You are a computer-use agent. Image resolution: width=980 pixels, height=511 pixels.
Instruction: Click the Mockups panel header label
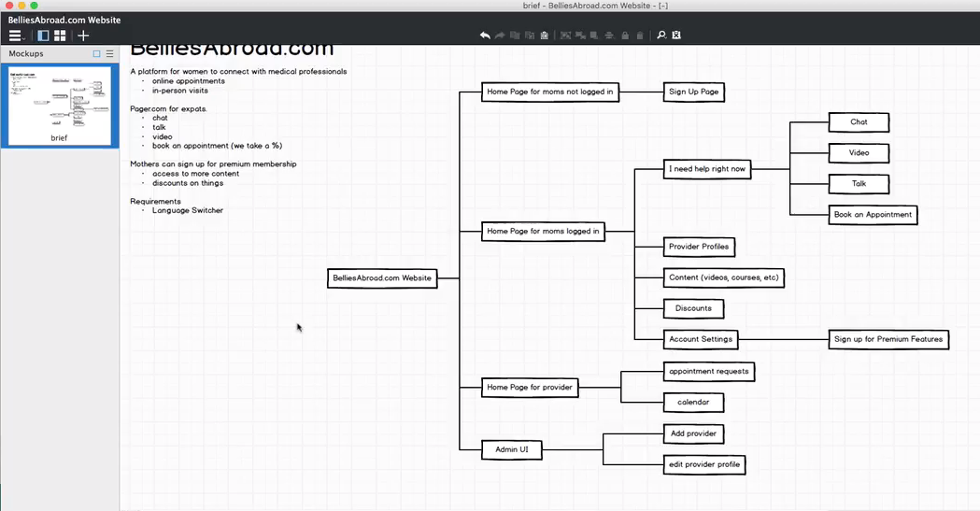(x=26, y=54)
